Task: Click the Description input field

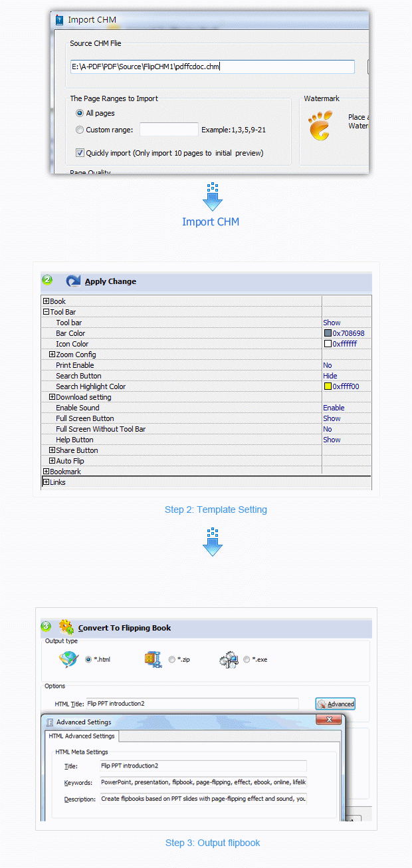Action: (x=203, y=799)
